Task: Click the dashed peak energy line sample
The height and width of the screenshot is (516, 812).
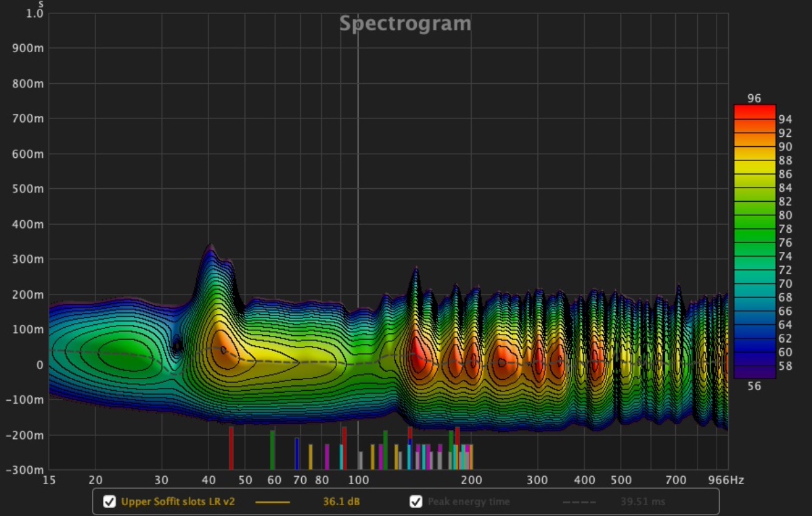Action: click(x=579, y=502)
